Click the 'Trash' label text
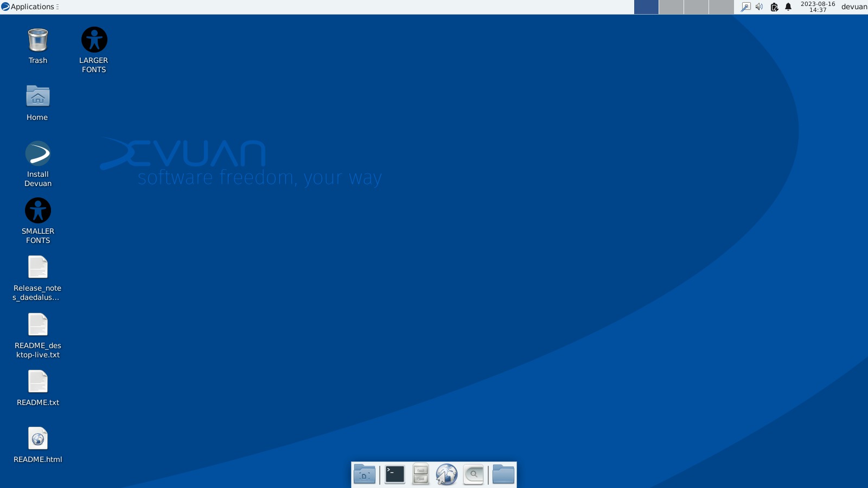 pyautogui.click(x=38, y=60)
